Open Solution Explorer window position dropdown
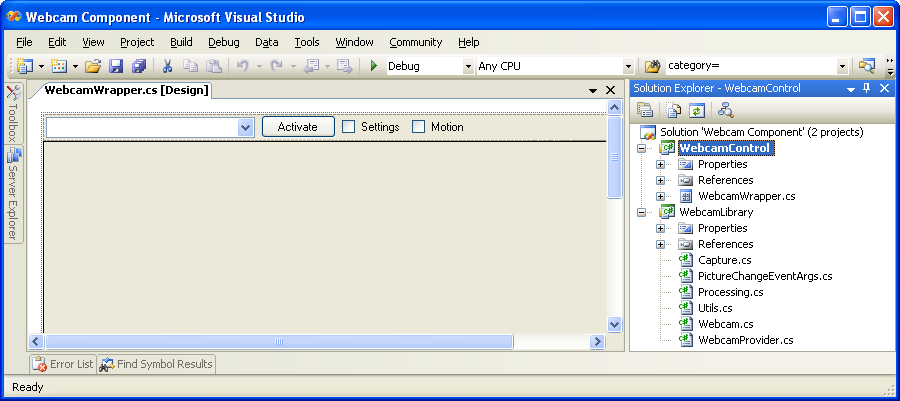 point(851,89)
